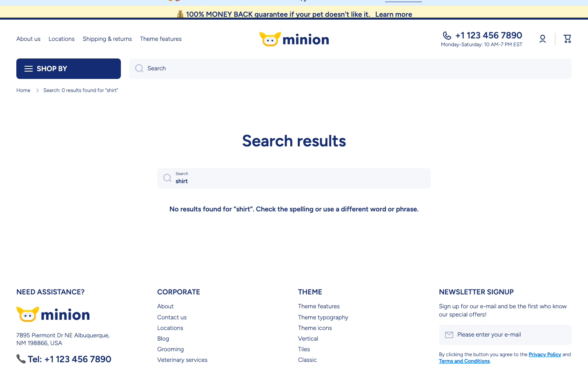Image resolution: width=588 pixels, height=368 pixels.
Task: Click the phone handset icon in the header
Action: click(447, 36)
